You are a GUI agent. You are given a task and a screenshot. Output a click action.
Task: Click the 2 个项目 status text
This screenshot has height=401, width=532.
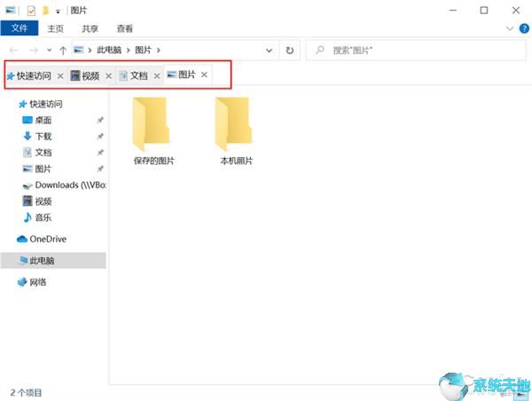26,393
